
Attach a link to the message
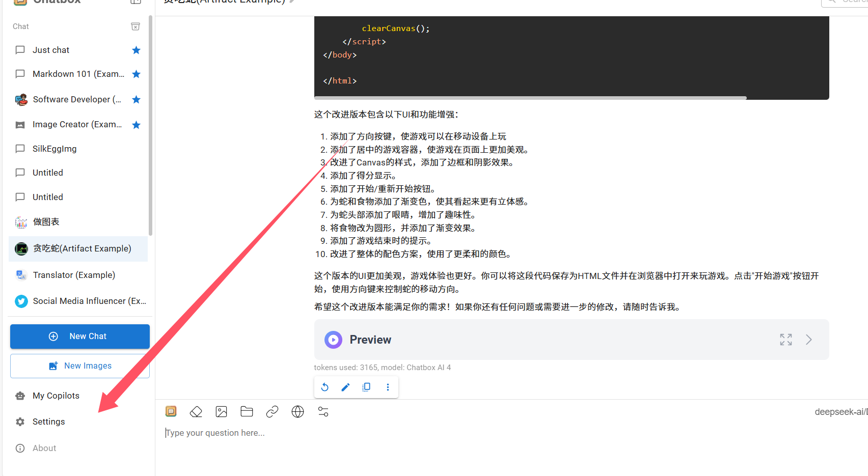click(x=273, y=411)
